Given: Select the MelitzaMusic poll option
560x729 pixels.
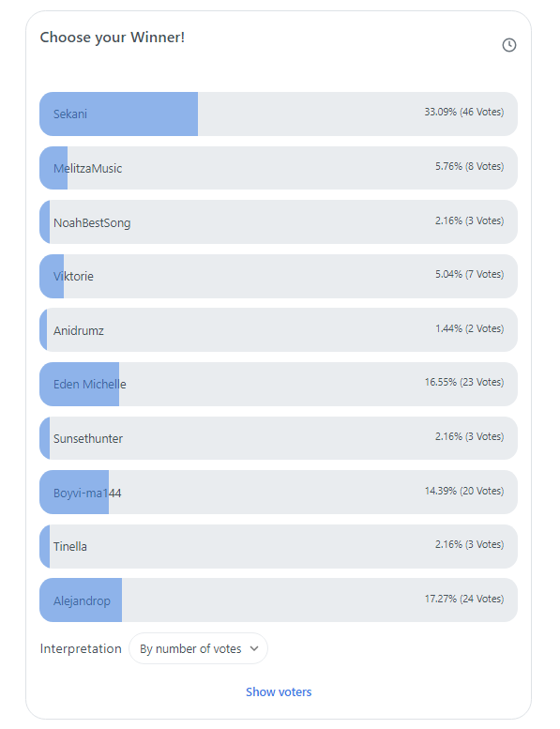Looking at the screenshot, I should click(x=279, y=168).
